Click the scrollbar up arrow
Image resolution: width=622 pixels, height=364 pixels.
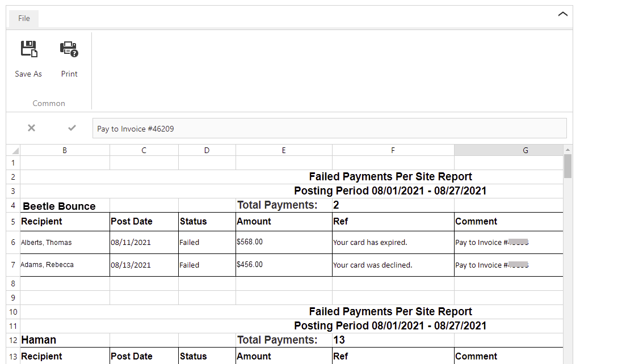tap(568, 150)
